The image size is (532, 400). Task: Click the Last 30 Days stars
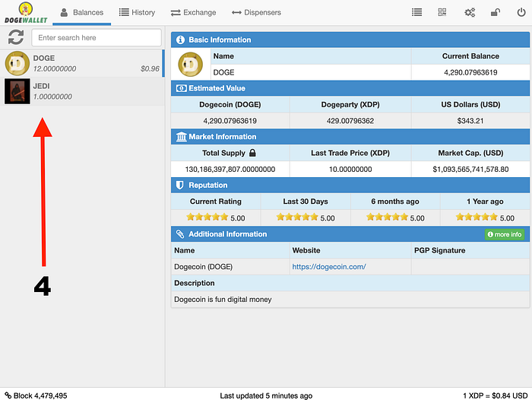pos(297,217)
